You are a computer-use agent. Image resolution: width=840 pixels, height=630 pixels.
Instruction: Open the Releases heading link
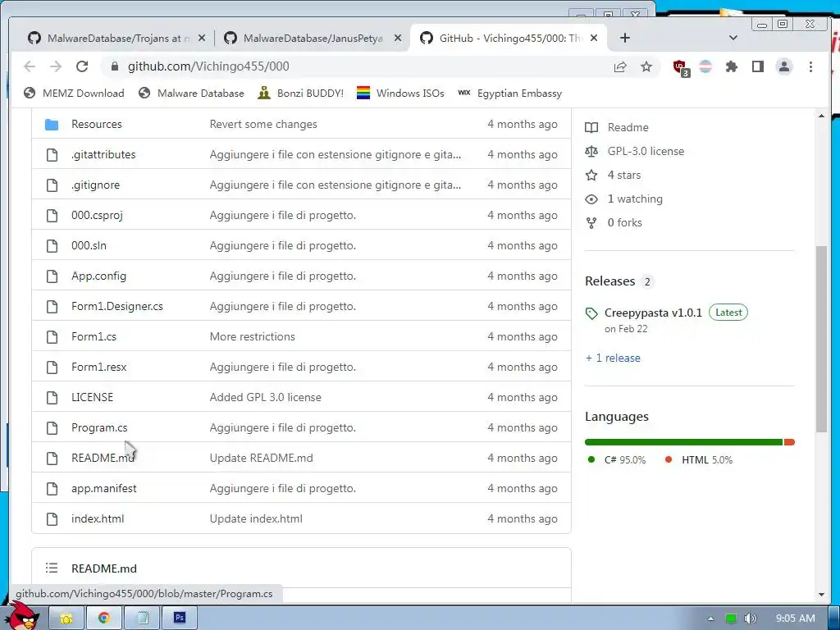point(619,282)
